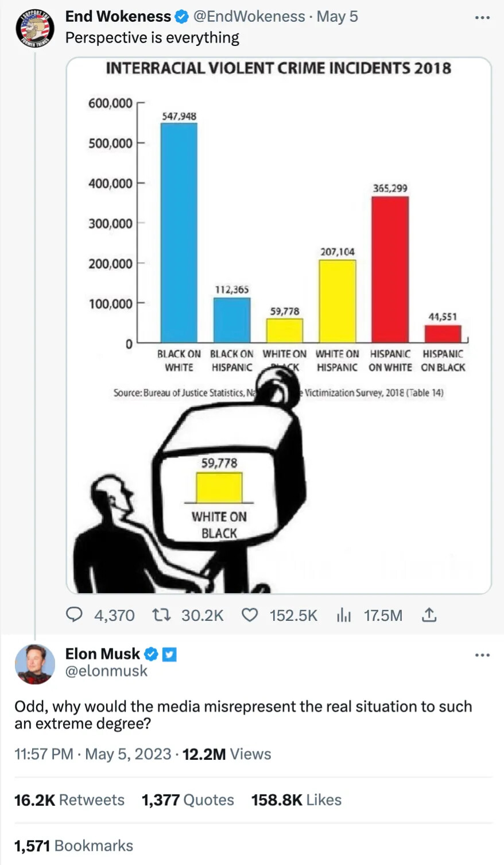Open more options on Elon Musk's reply
The height and width of the screenshot is (865, 504).
(483, 655)
